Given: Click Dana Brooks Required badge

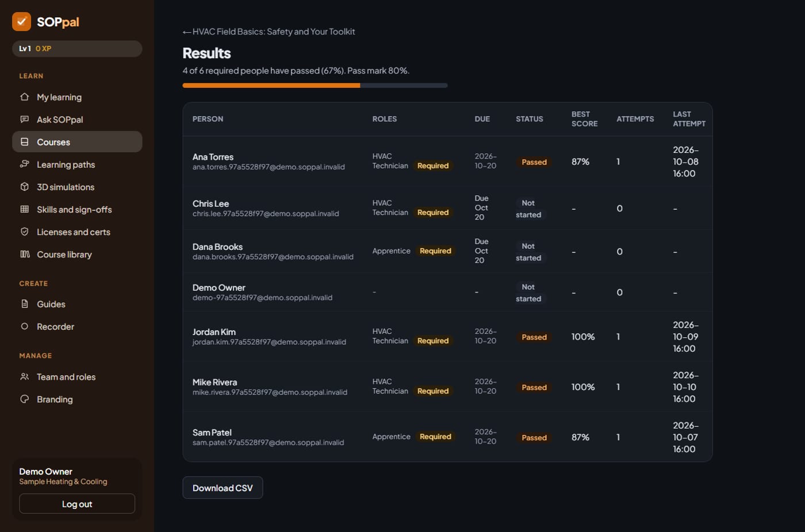Looking at the screenshot, I should coord(435,251).
